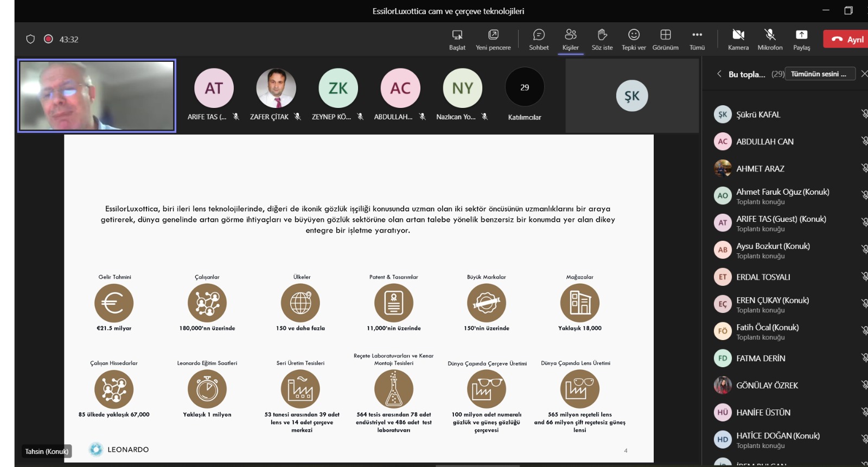This screenshot has height=467, width=868.
Task: Collapse participants panel back chevron
Action: pos(719,74)
